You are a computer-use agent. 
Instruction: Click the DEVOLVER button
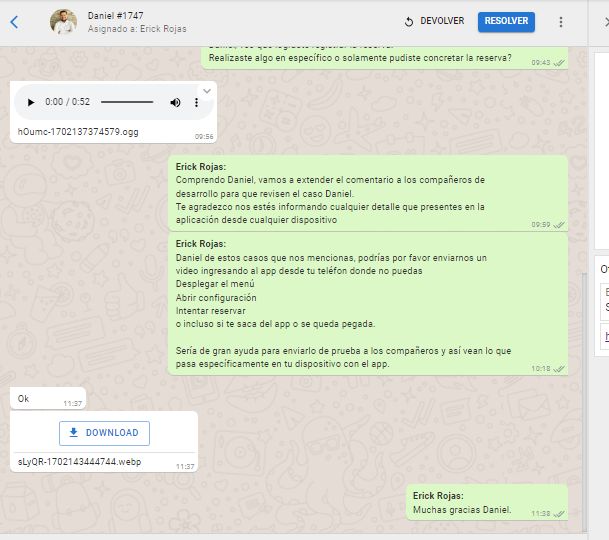click(x=434, y=22)
